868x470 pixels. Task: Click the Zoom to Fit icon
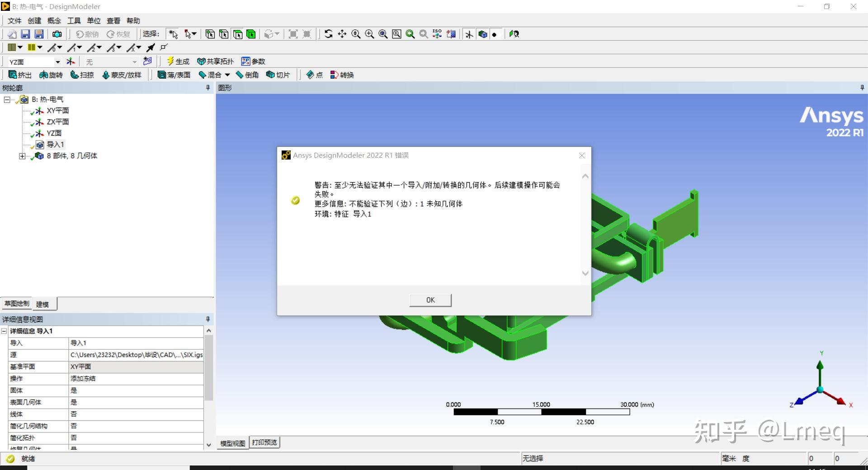tap(383, 34)
